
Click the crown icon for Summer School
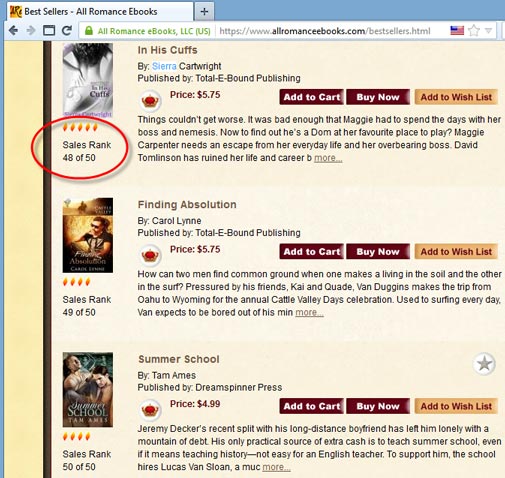(x=150, y=410)
